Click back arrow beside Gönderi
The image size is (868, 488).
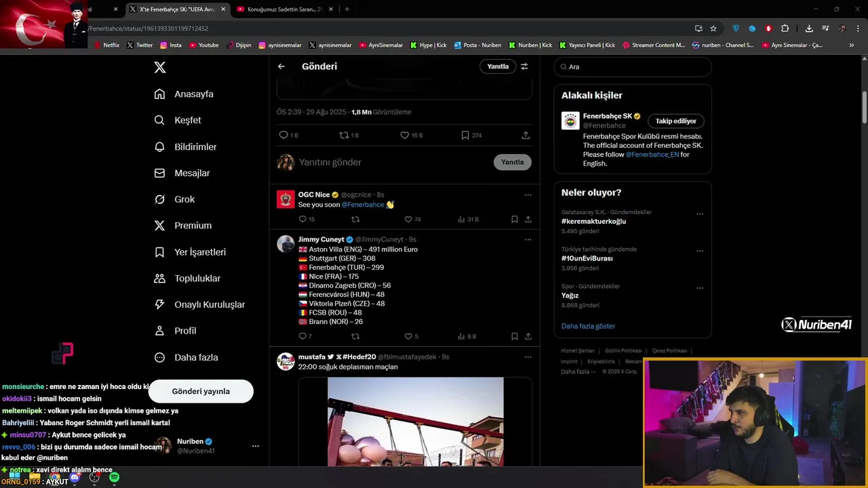(281, 66)
